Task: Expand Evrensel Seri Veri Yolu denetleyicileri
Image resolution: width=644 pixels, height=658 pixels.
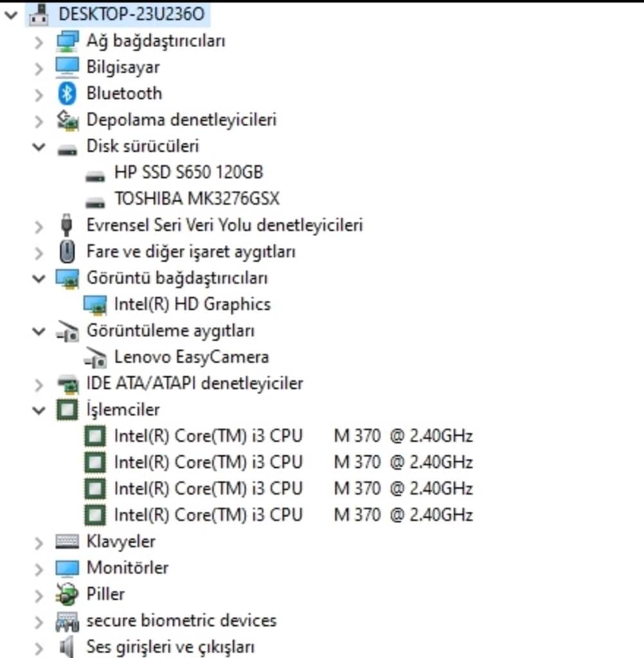Action: pyautogui.click(x=39, y=227)
